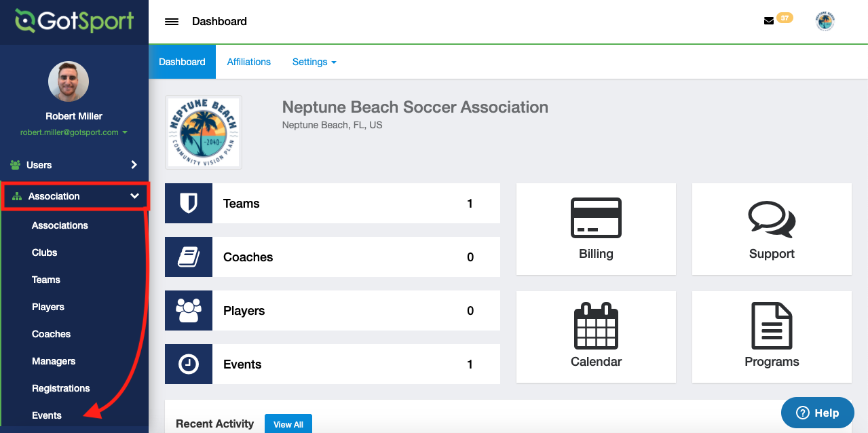Click the Teams shield icon
868x433 pixels.
[x=189, y=204]
